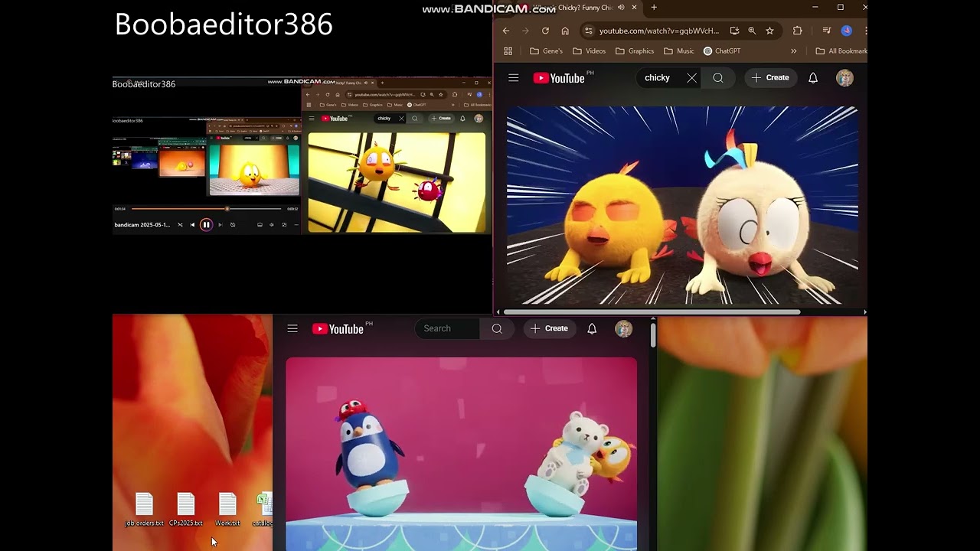
Task: Click the yellow chick video in recorded window
Action: [x=397, y=182]
